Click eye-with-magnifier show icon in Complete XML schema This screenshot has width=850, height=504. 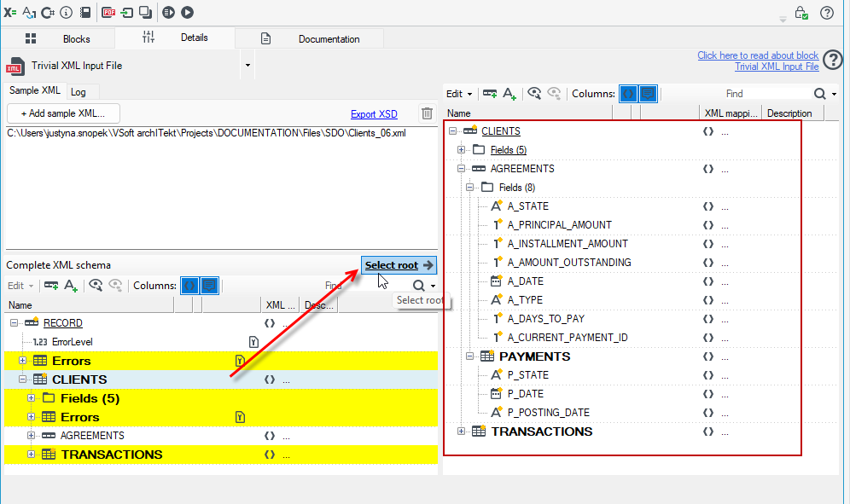96,286
